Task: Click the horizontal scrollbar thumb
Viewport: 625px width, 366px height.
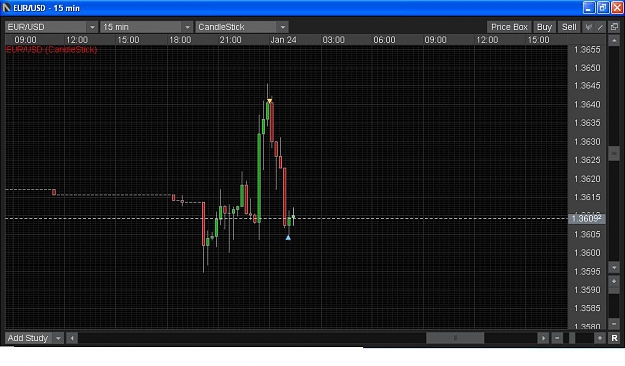Action: [455, 338]
